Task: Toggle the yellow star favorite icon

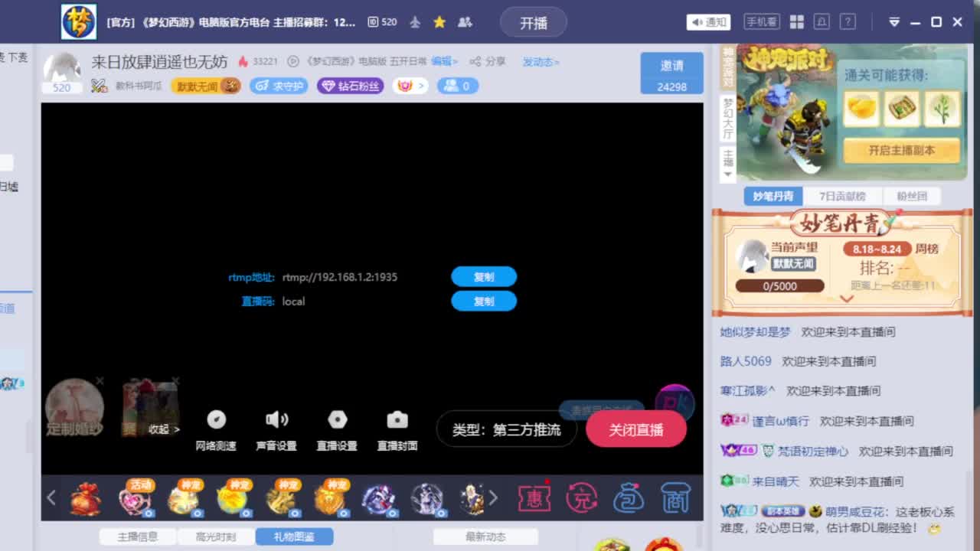Action: click(439, 22)
